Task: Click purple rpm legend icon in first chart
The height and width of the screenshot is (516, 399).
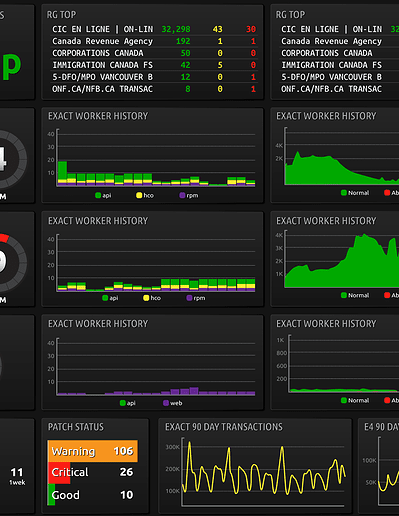Action: click(182, 195)
